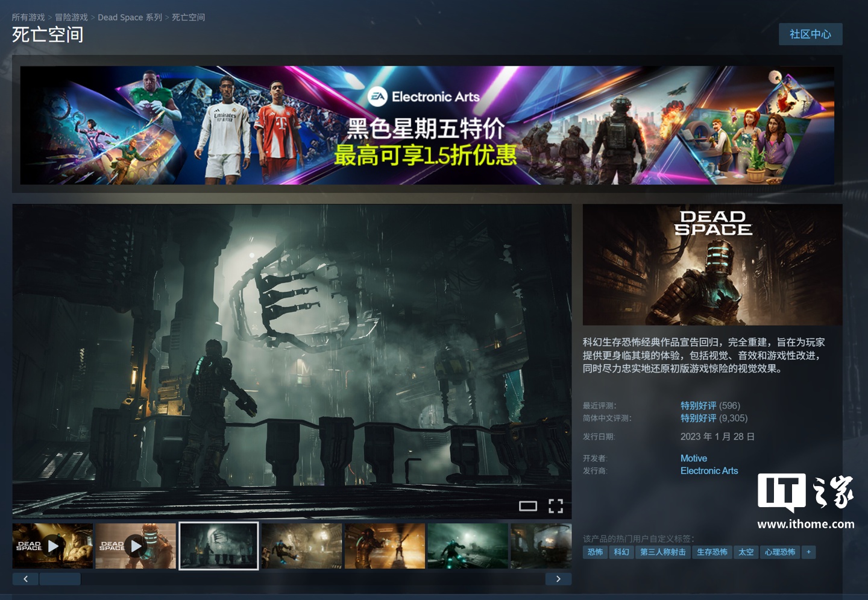This screenshot has height=600, width=868.
Task: Click the game description starting 科幻生存恐怖经典作品
Action: [x=703, y=355]
